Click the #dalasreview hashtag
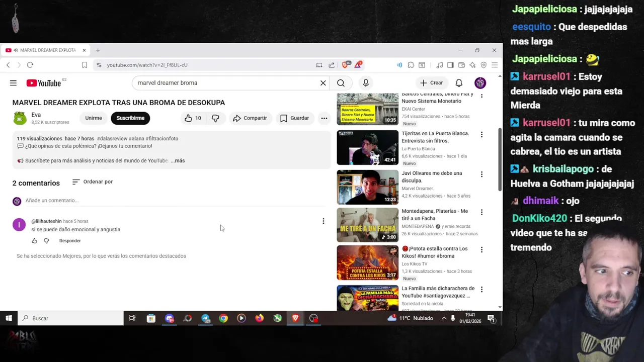 coord(112,139)
